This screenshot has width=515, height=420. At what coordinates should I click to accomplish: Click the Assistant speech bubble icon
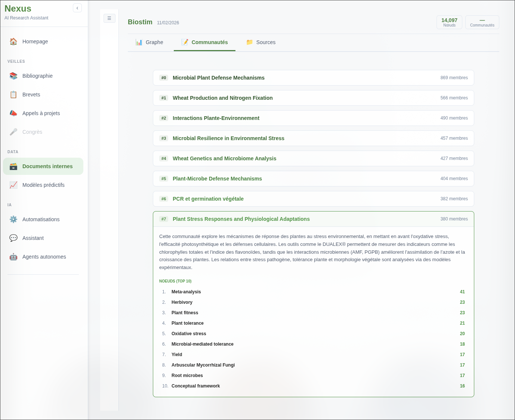[13, 238]
